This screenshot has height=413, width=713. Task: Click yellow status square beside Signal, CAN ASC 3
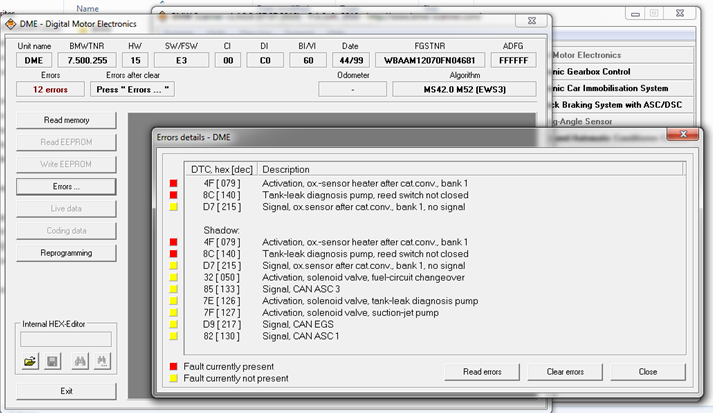173,290
